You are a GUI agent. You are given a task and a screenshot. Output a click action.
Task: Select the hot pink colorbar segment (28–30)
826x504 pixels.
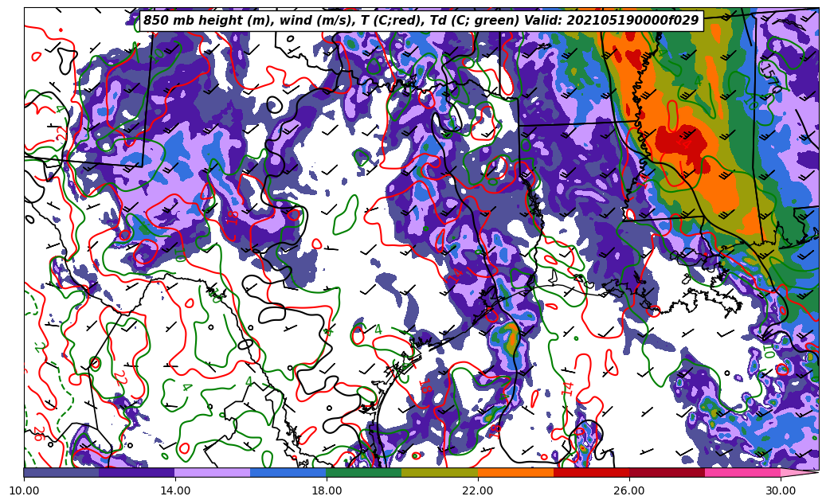(x=742, y=472)
